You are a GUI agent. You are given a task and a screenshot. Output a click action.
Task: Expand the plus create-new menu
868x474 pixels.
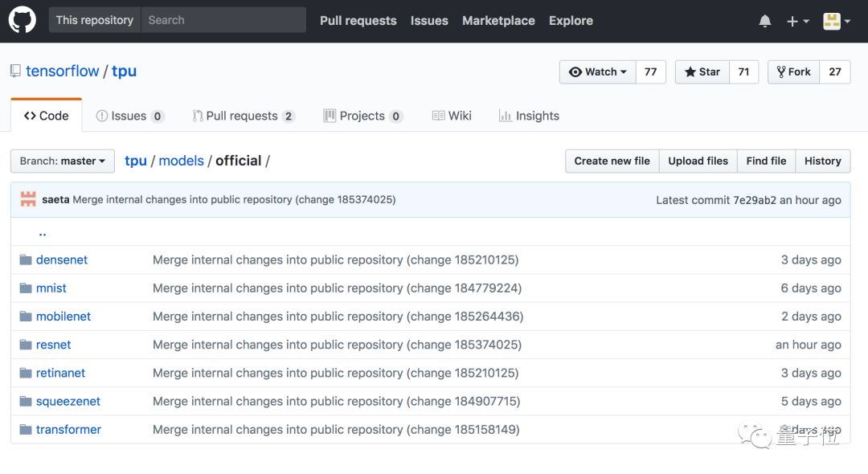(x=798, y=21)
